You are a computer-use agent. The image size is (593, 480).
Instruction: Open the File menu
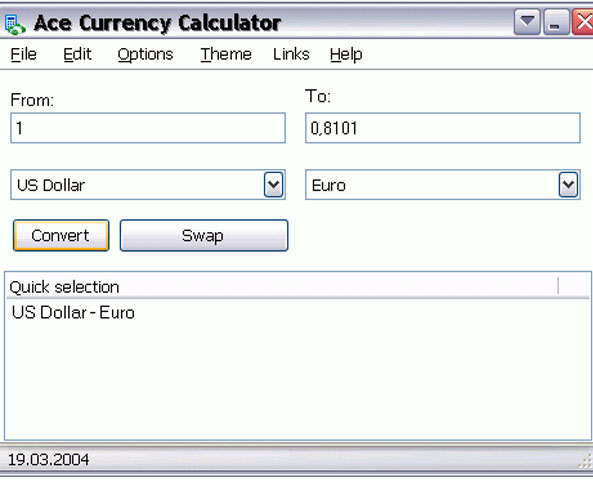click(x=23, y=54)
